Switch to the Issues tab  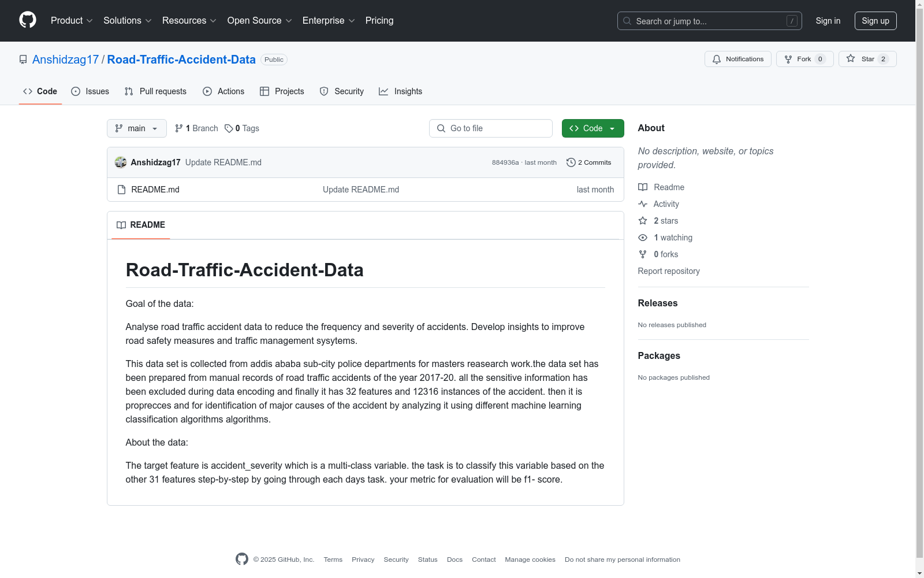point(90,91)
